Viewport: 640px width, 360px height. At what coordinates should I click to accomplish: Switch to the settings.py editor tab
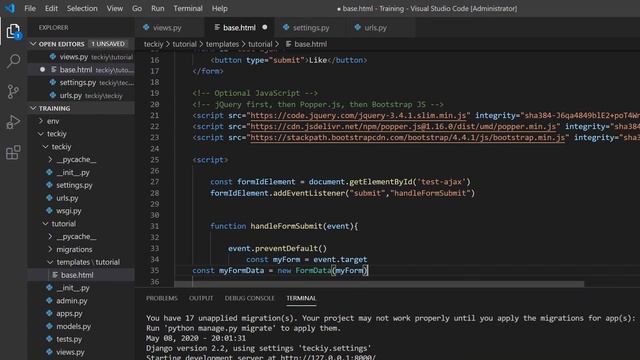tap(309, 27)
